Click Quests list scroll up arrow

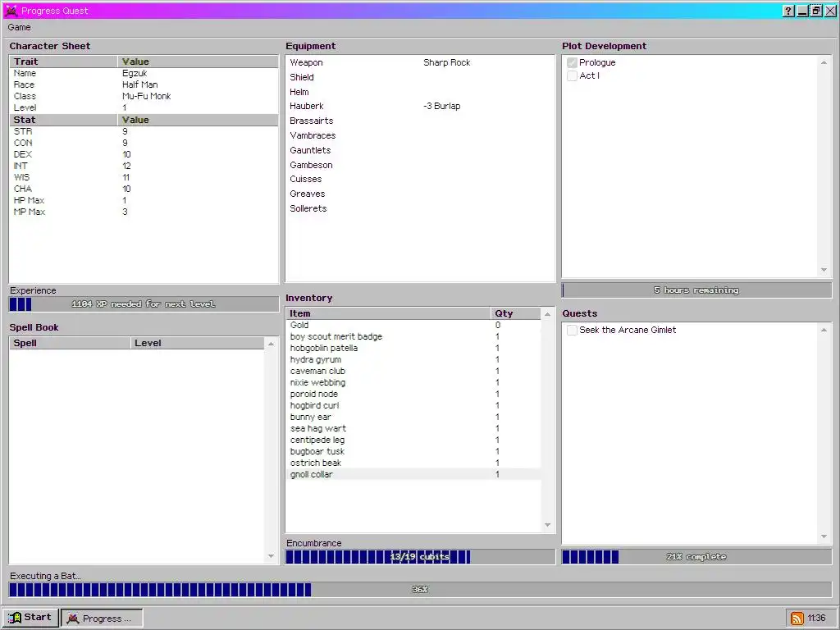[824, 330]
